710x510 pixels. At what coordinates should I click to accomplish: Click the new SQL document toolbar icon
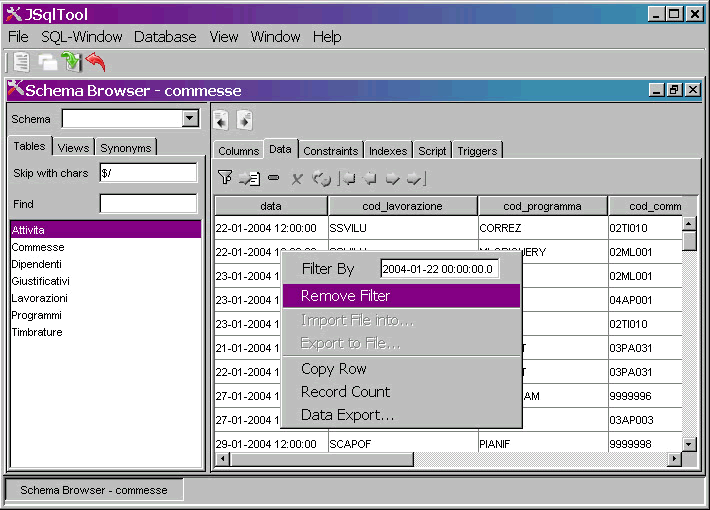pos(21,63)
